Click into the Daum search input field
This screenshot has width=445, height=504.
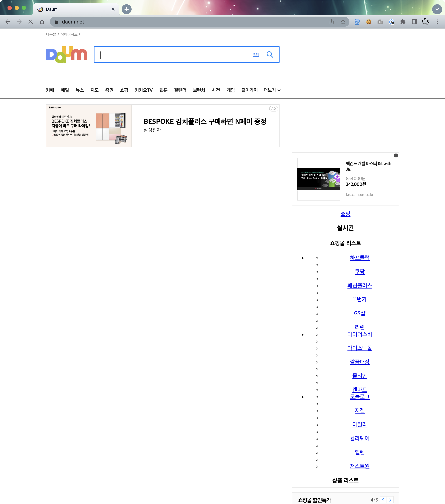click(173, 55)
